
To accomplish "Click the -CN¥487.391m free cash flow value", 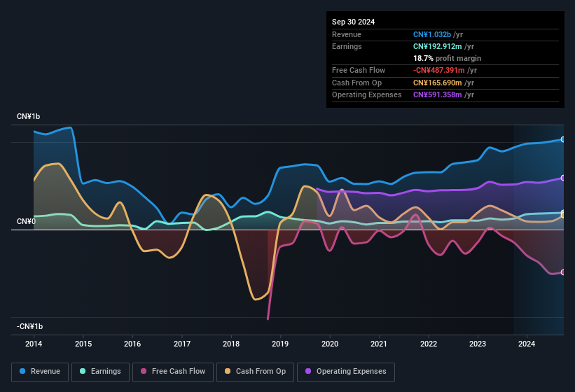I will pos(439,70).
